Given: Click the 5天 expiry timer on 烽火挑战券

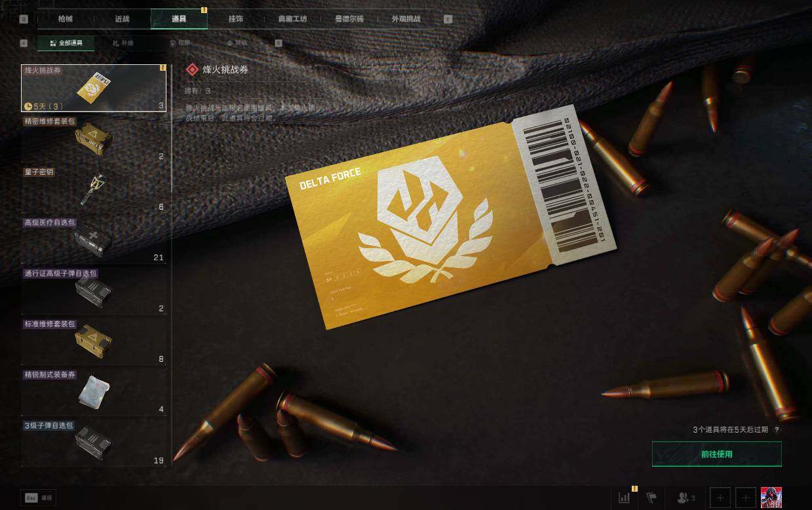Looking at the screenshot, I should coord(43,106).
